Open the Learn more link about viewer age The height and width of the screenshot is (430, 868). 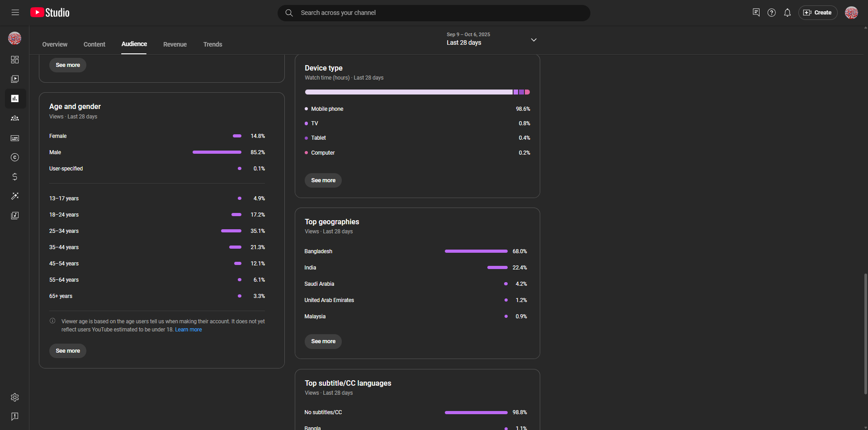189,330
